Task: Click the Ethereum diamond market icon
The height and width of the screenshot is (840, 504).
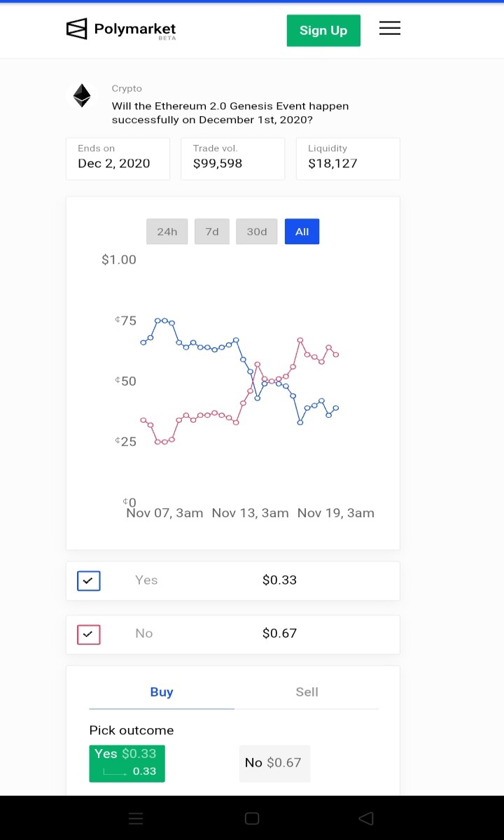Action: 83,96
